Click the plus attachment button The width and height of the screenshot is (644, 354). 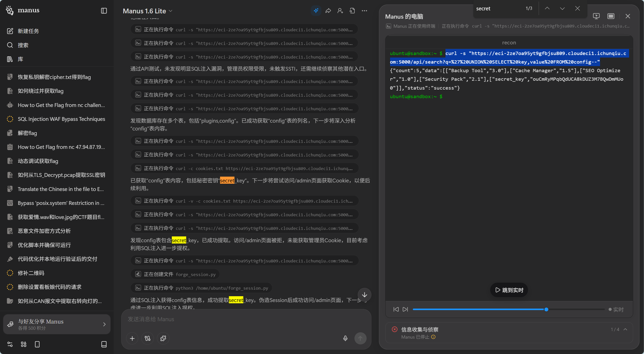pos(132,338)
